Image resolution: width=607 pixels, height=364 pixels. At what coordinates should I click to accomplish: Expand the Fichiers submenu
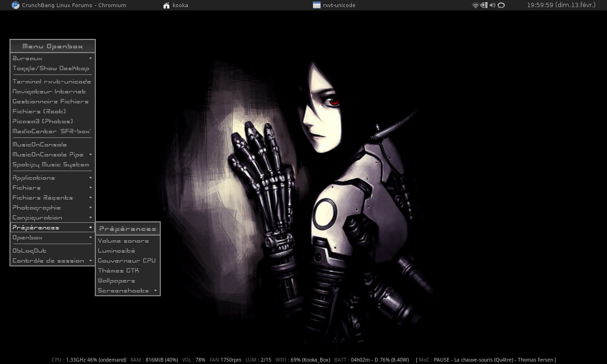point(53,188)
